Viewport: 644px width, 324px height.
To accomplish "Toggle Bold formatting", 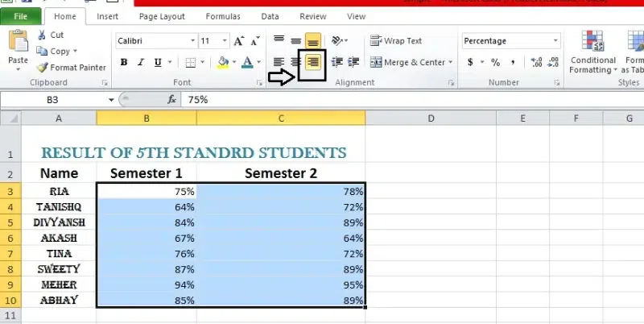I will pos(124,62).
